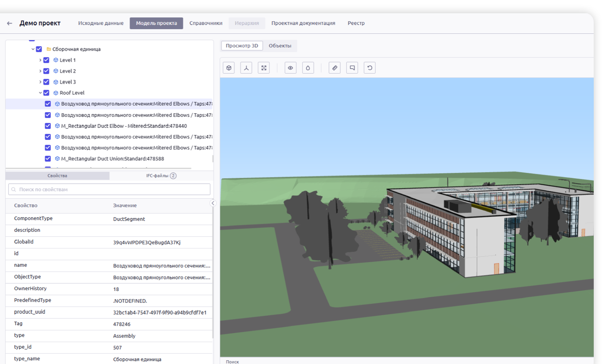
Task: Click the .NOTDEFINED. PredefinedType value
Action: [130, 301]
